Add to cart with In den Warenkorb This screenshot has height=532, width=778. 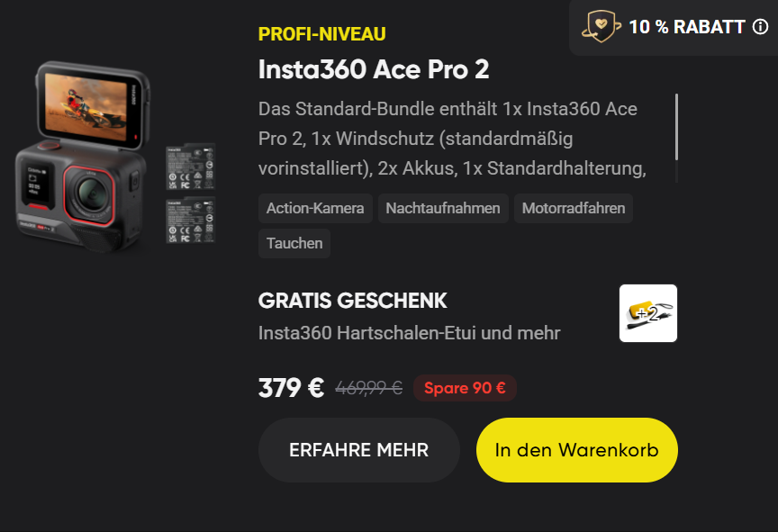[577, 450]
